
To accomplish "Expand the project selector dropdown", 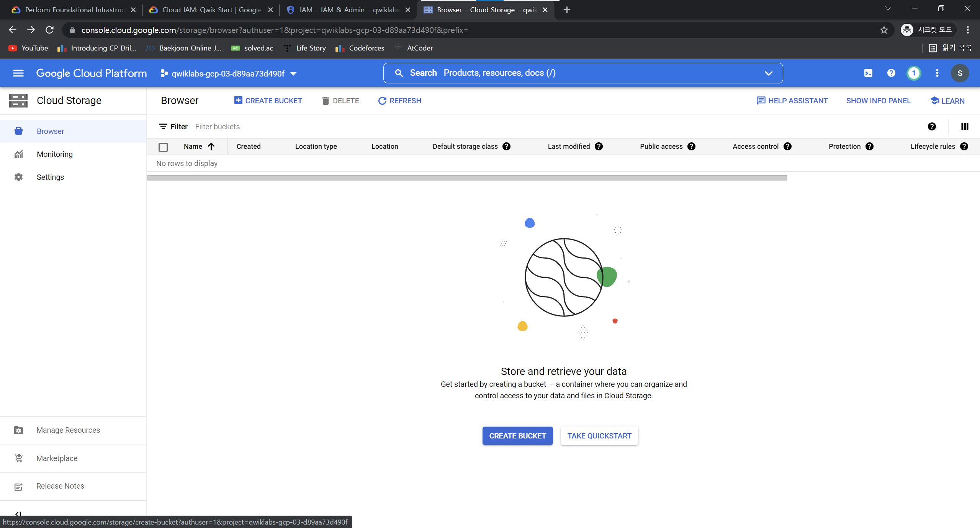I will click(x=293, y=73).
